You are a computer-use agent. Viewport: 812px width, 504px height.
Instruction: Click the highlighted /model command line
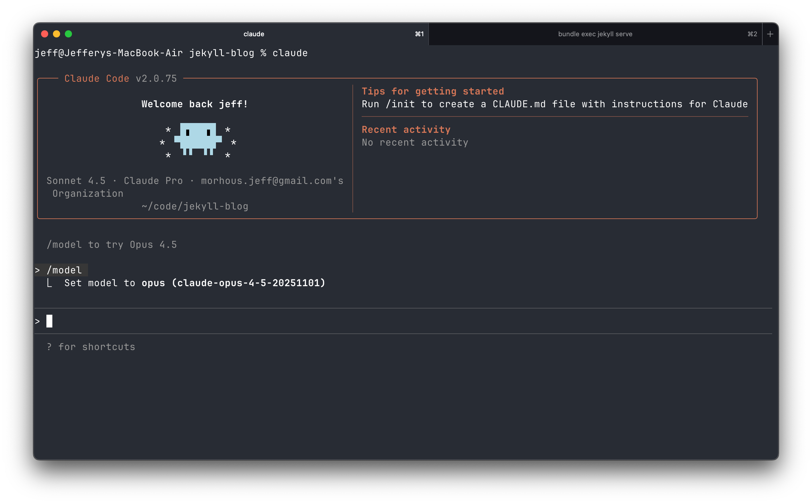[64, 270]
